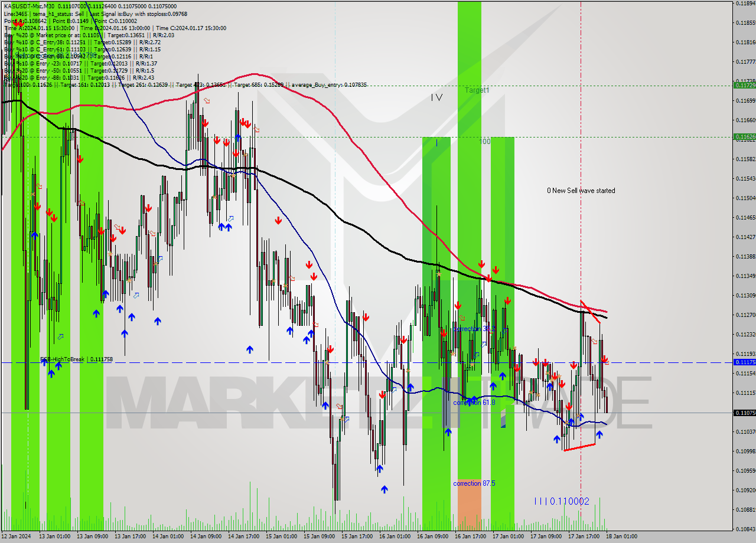Click the 0.11427 price axis label
Viewport: 756px width, 543px height.
coord(745,237)
